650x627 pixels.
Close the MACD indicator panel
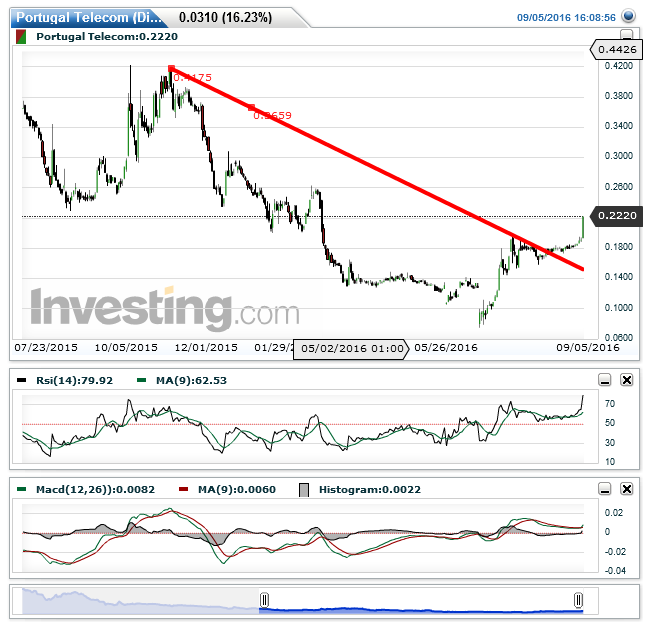click(x=627, y=489)
